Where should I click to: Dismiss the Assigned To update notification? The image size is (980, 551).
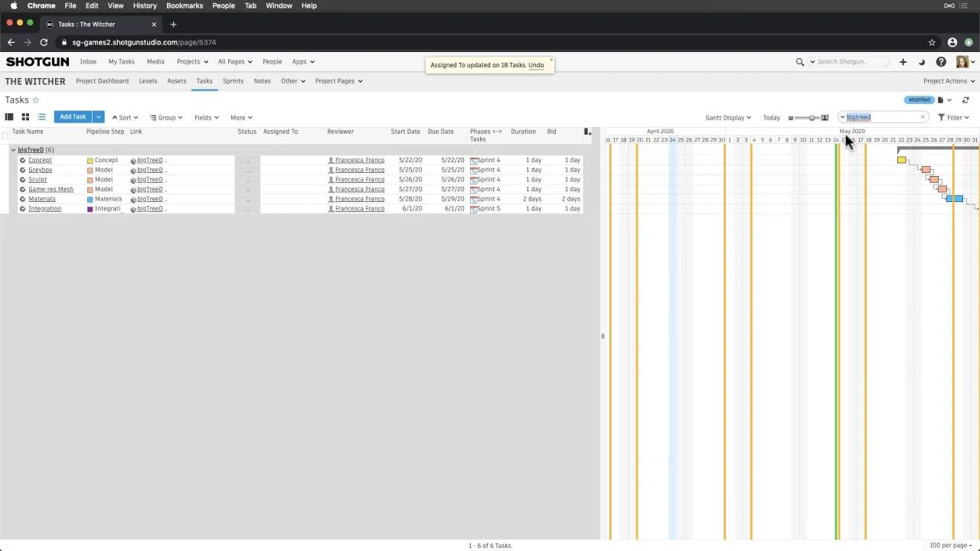[550, 60]
